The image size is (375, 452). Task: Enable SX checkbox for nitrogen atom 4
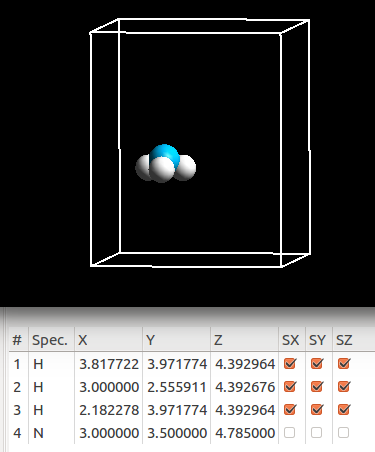[x=289, y=433]
